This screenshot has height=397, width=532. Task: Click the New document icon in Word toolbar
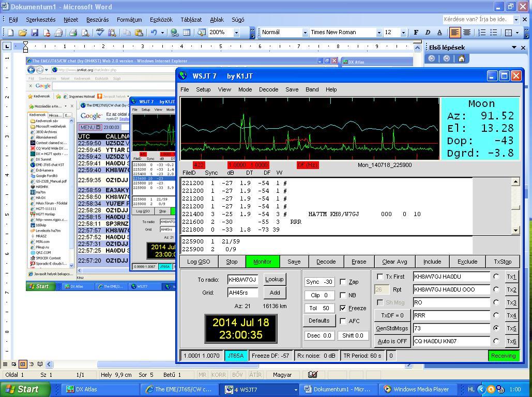click(x=10, y=33)
